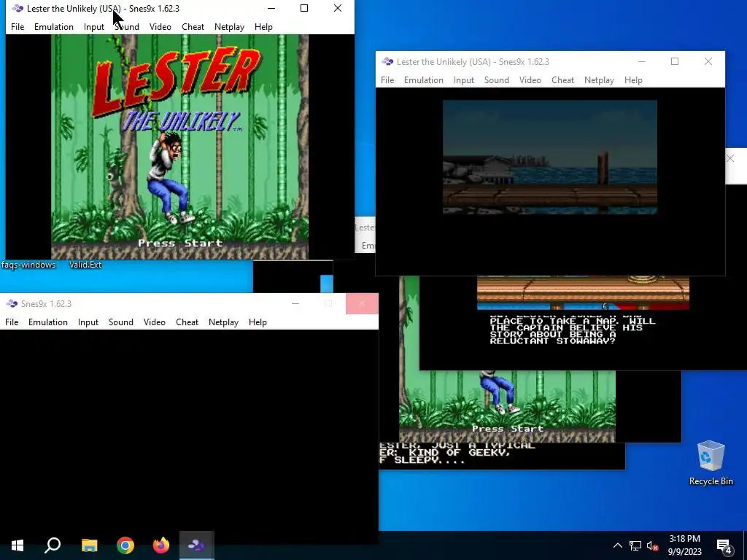Open Input menu in bottom Snes9x 1.62.3 window

pyautogui.click(x=88, y=322)
